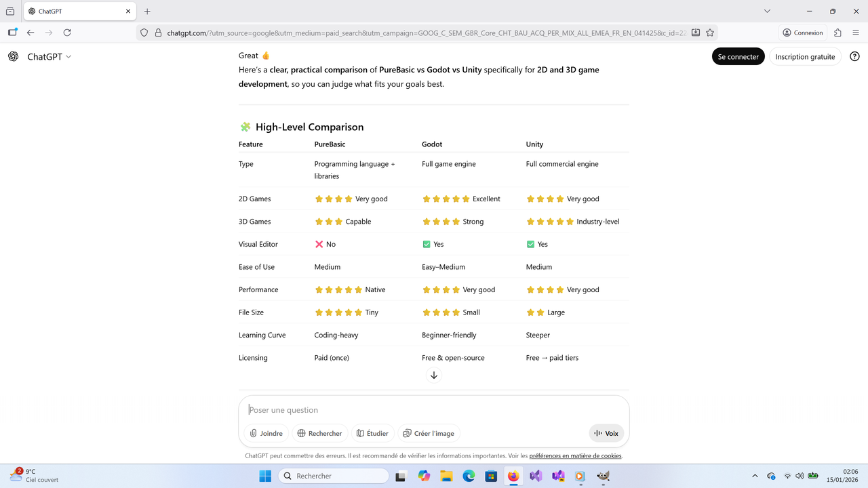Click the Godot column header
The width and height of the screenshot is (868, 488).
pyautogui.click(x=432, y=144)
